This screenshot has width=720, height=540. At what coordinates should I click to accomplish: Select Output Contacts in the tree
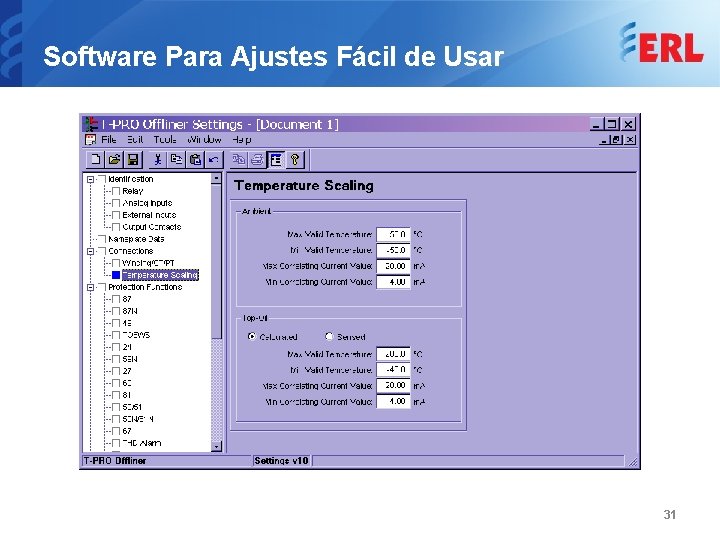pos(152,227)
